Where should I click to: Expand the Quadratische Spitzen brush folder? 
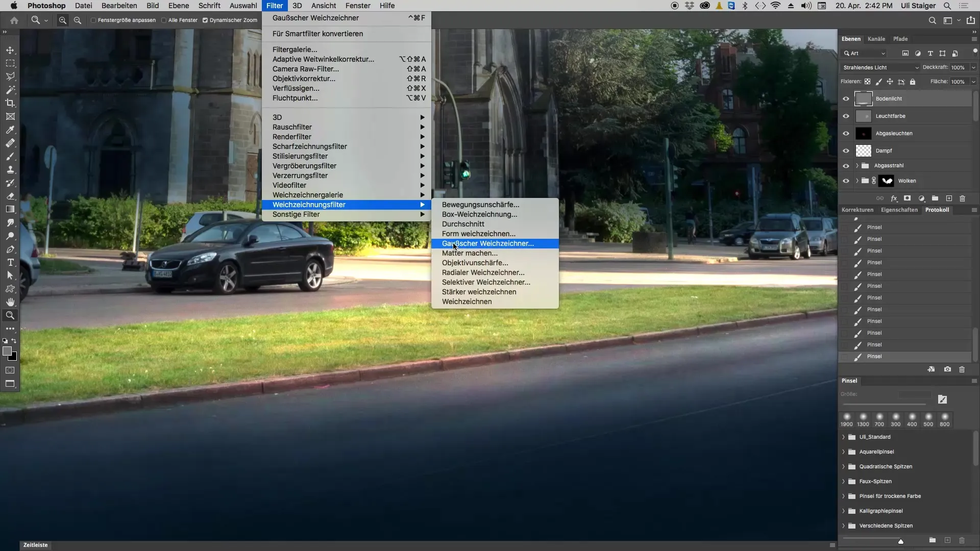(x=843, y=467)
